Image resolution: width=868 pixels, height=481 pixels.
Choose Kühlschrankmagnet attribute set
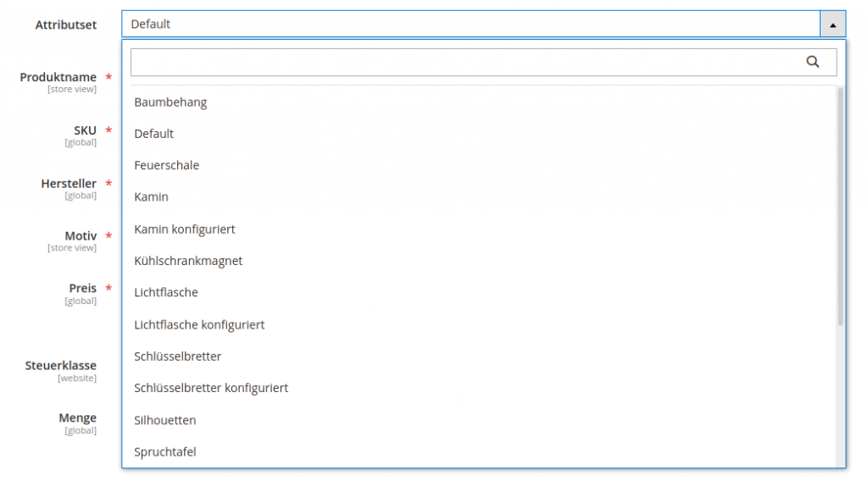pyautogui.click(x=188, y=261)
